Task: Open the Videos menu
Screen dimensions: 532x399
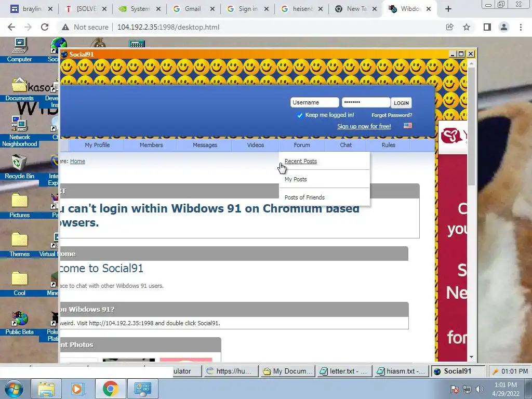Action: pyautogui.click(x=256, y=145)
